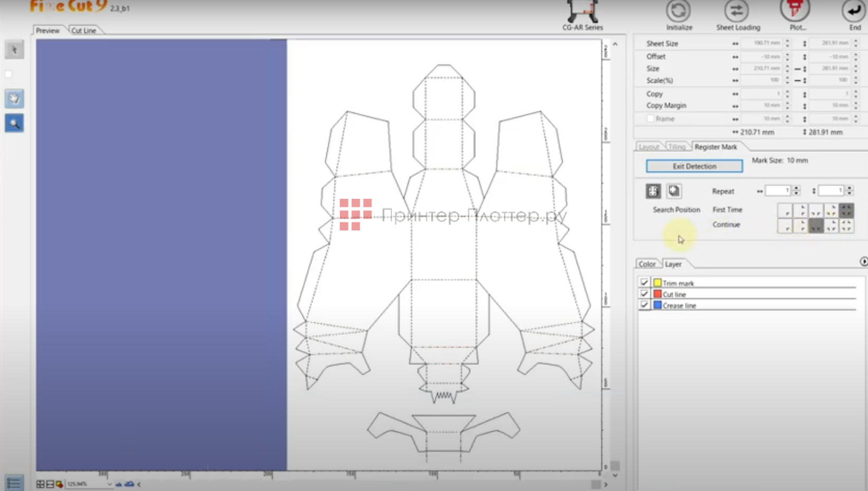Open the zoom percentage dropdown
This screenshot has height=491, width=868.
pyautogui.click(x=110, y=484)
